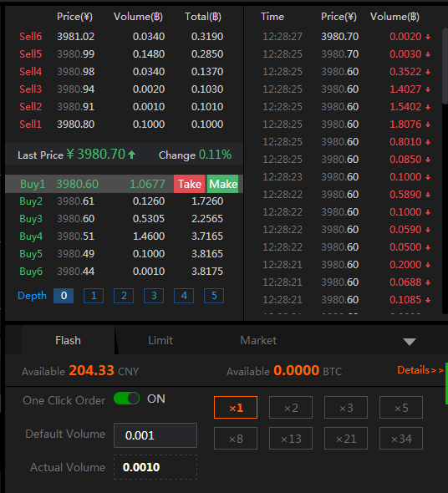Select the ×1 volume multiplier

pyautogui.click(x=236, y=408)
